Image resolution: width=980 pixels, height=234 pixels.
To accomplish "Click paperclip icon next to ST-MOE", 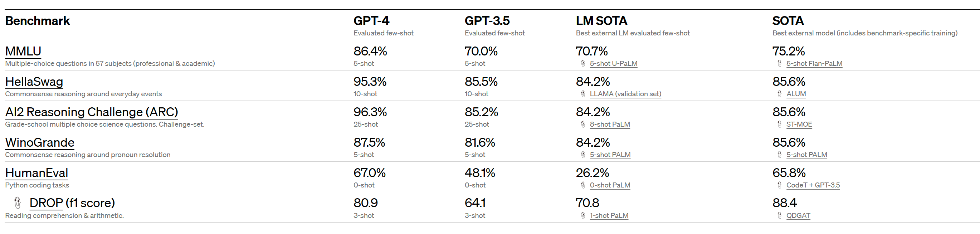I will click(780, 125).
